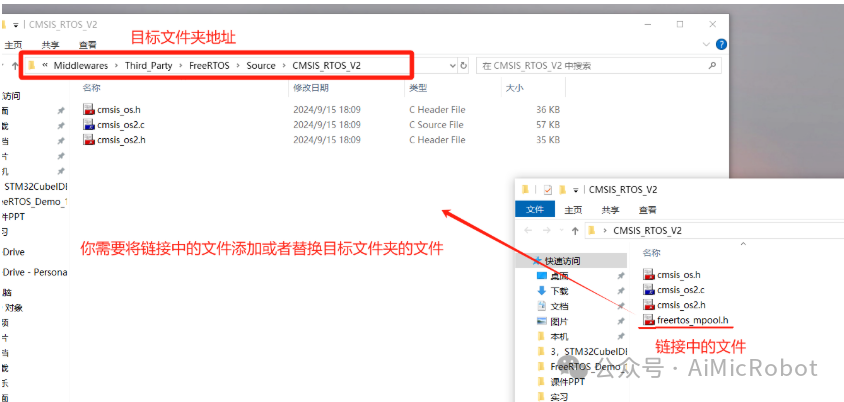Select cmsis_os2.h icon in the second window
Screen dimensions: 844x402
coord(649,305)
